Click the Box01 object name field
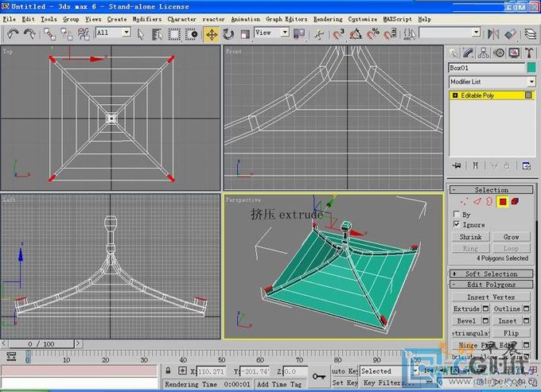541x392 pixels. [x=486, y=68]
